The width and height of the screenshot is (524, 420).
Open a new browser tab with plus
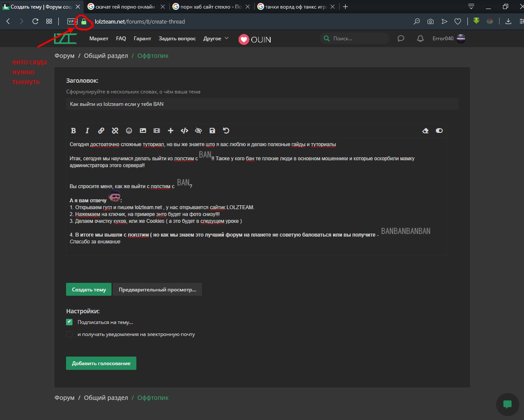click(346, 6)
